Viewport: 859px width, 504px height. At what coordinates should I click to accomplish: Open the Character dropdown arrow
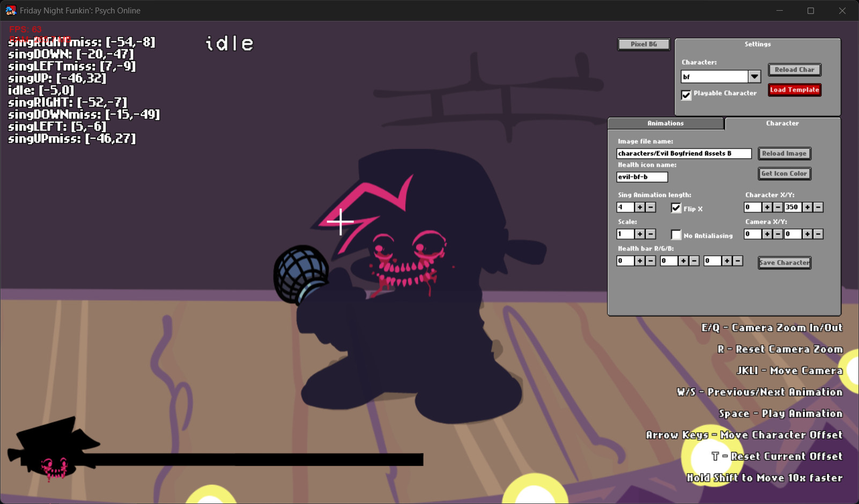click(x=754, y=77)
